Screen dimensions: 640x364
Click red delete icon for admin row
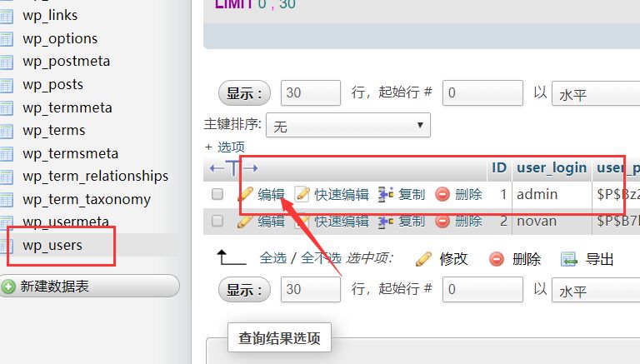442,194
